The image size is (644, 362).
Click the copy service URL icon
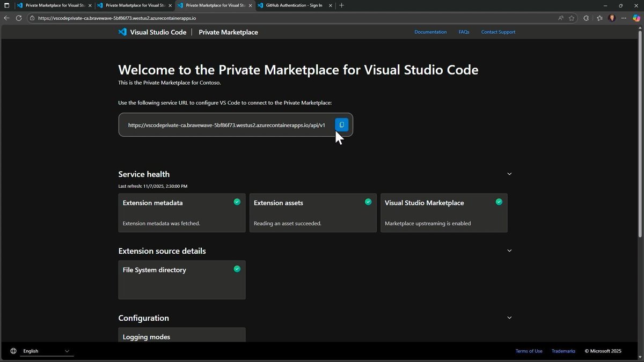[342, 124]
